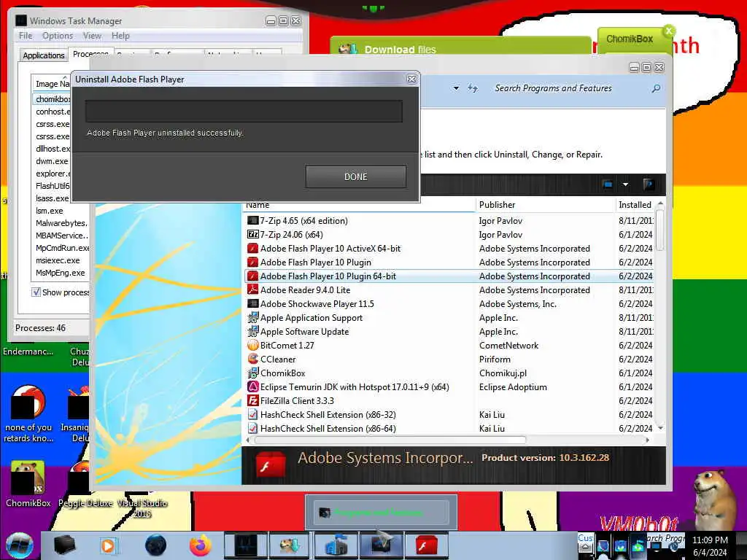Select the MsMpEng.exe process
Screen dimensions: 747x560
coord(61,273)
